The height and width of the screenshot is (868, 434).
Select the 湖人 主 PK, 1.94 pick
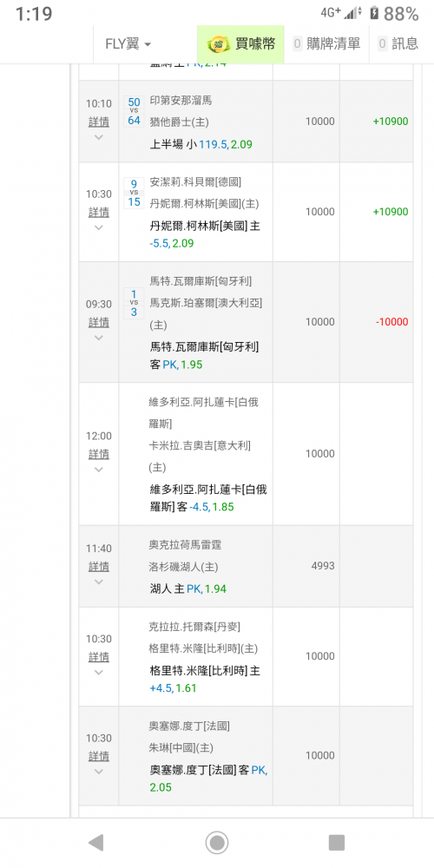coord(188,589)
